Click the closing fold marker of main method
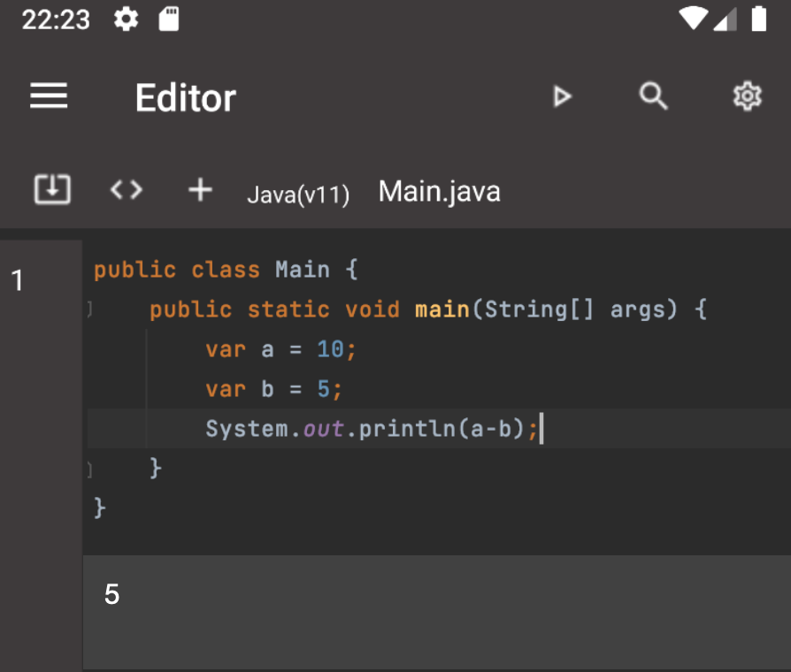This screenshot has width=791, height=672. tap(89, 470)
